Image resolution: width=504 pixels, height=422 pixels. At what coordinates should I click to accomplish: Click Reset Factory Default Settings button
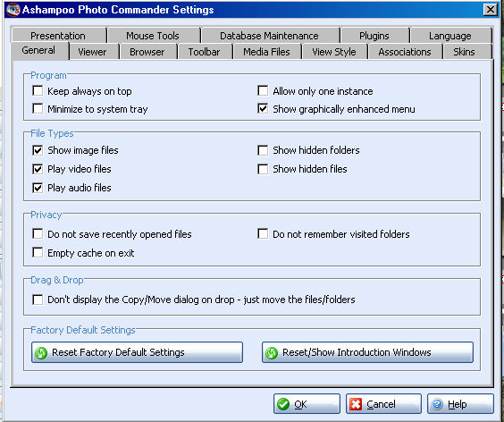(137, 352)
